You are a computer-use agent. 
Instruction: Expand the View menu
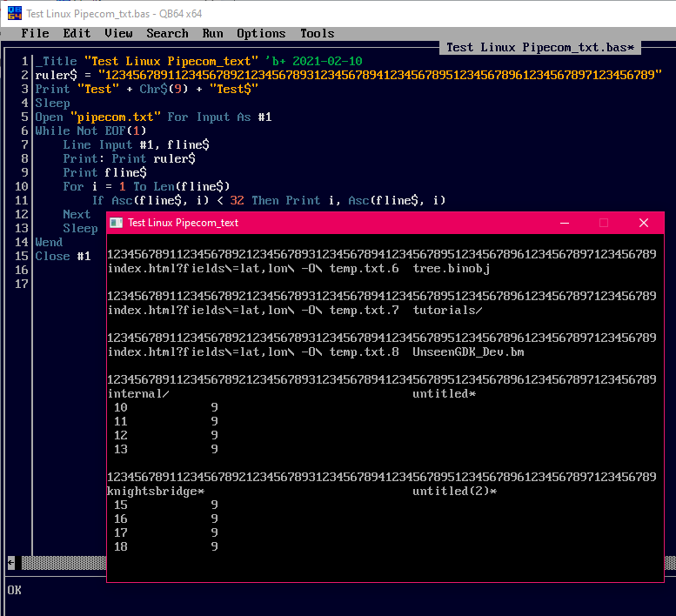118,33
